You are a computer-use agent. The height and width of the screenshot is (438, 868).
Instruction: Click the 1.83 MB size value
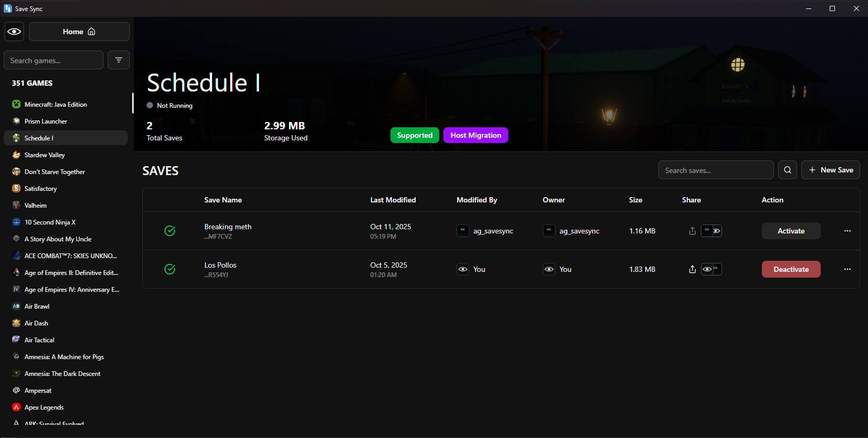(x=642, y=269)
